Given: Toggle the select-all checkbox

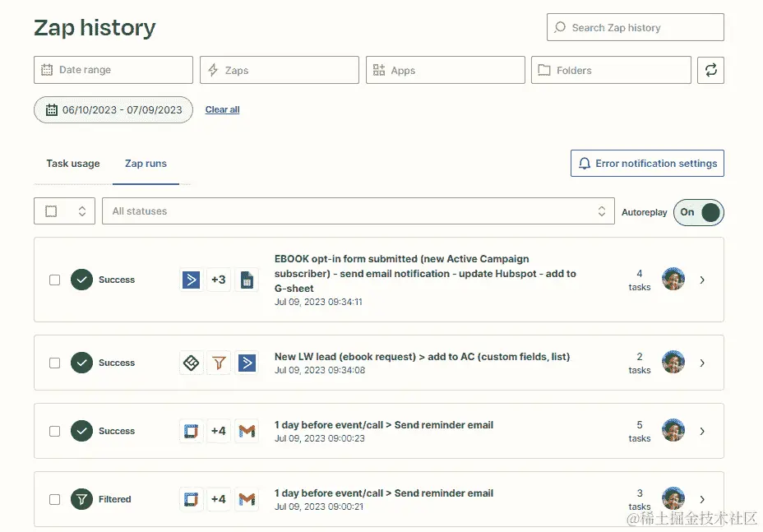Looking at the screenshot, I should pos(51,211).
